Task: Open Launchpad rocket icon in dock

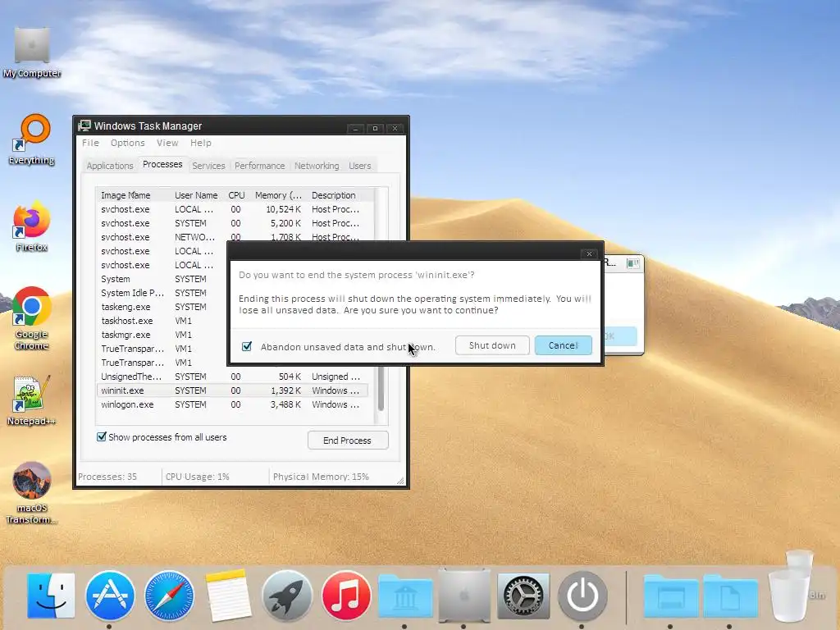Action: pyautogui.click(x=287, y=596)
